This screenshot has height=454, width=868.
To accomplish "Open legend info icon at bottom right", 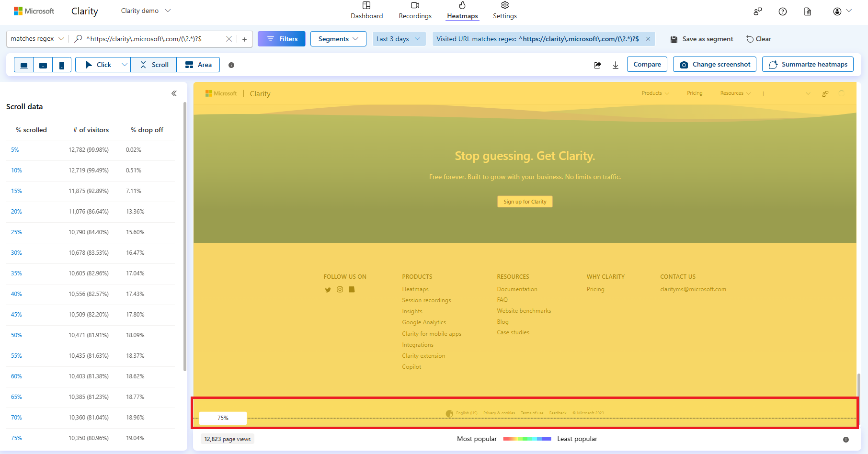I will pos(846,440).
